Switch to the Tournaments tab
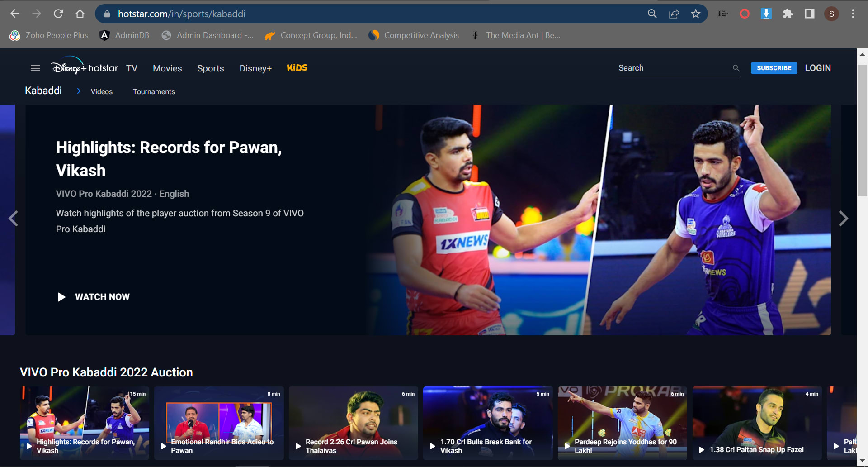 pos(154,91)
